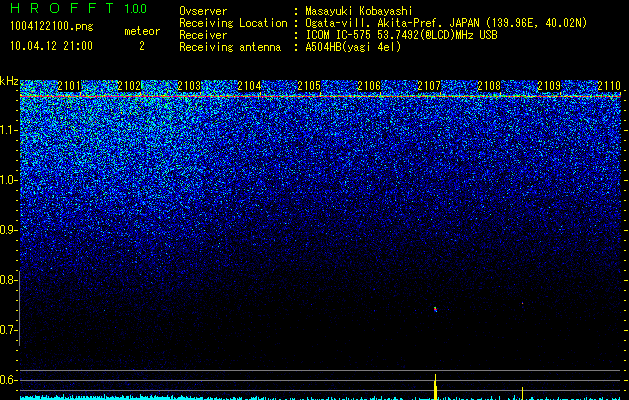This screenshot has width=629, height=400.
Task: Click the Ogata-vill. Akita-Pref. JAPAN location text
Action: (446, 24)
